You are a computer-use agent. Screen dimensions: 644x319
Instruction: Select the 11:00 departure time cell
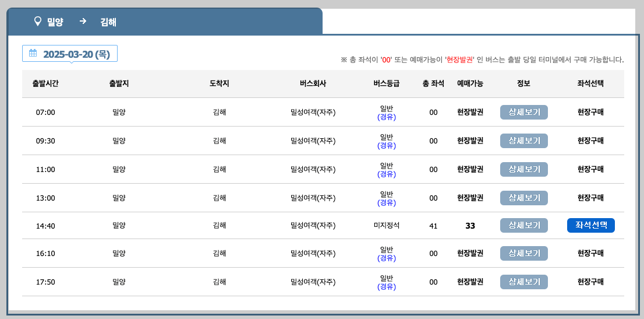coord(45,170)
